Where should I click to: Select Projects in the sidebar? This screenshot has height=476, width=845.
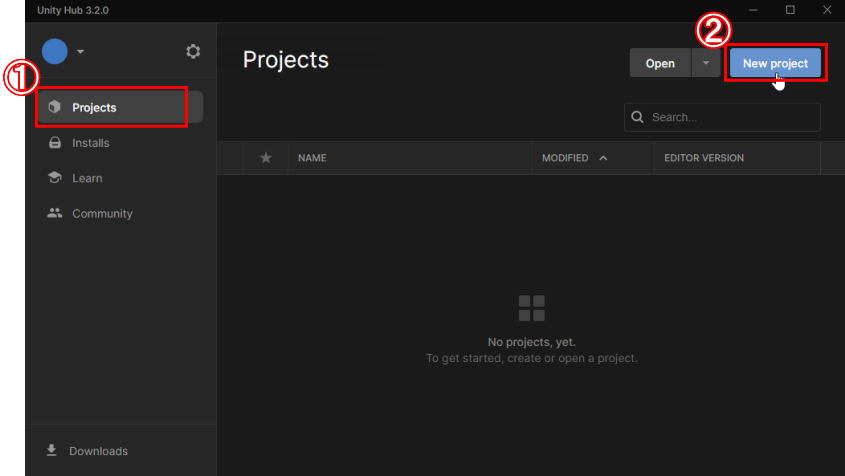click(x=120, y=107)
